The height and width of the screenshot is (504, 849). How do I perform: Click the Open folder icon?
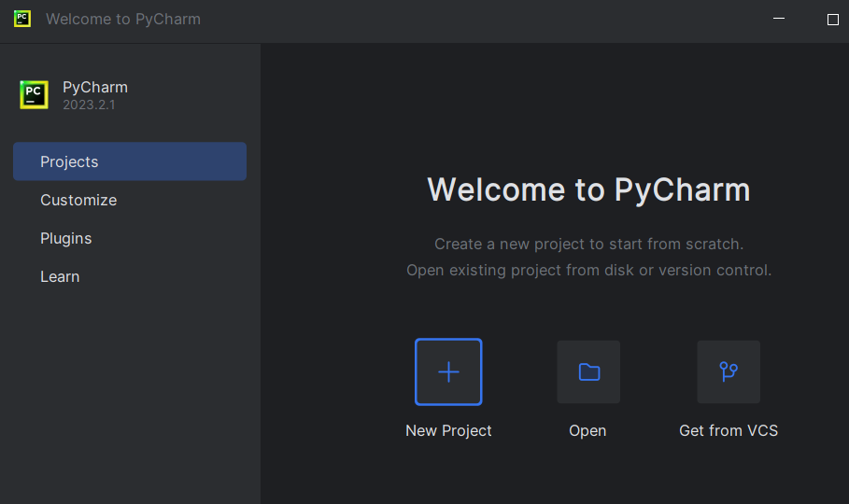588,371
